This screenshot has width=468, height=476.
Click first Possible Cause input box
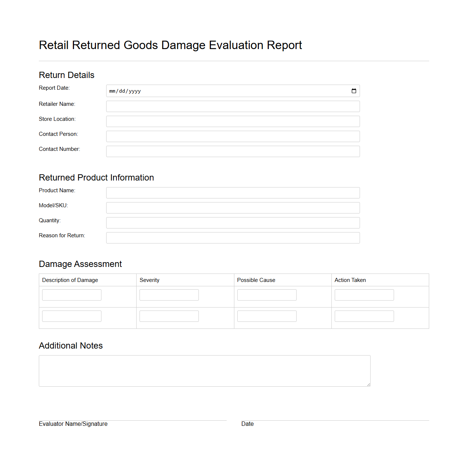click(267, 295)
